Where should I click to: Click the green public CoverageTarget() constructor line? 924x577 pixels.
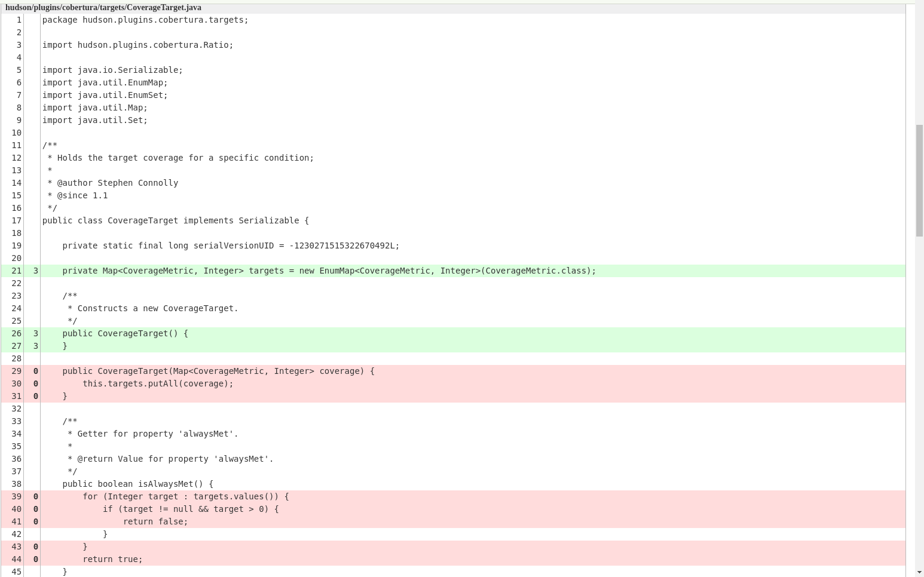tap(124, 333)
